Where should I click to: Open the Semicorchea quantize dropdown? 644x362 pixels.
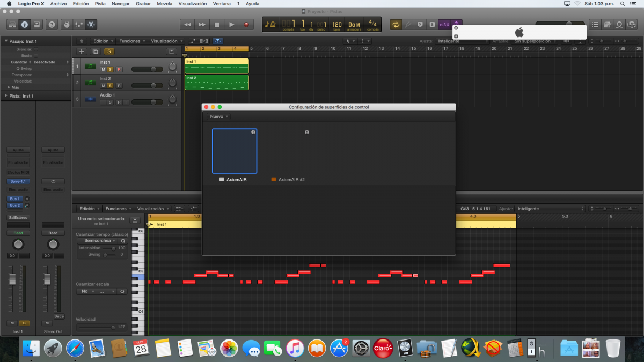coord(97,241)
